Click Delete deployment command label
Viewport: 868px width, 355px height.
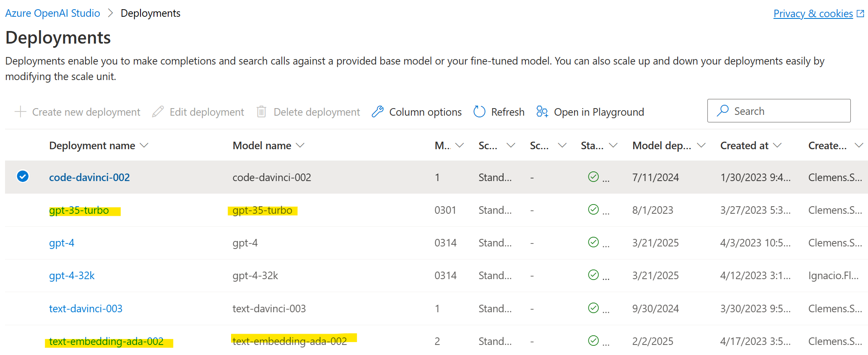coord(317,112)
